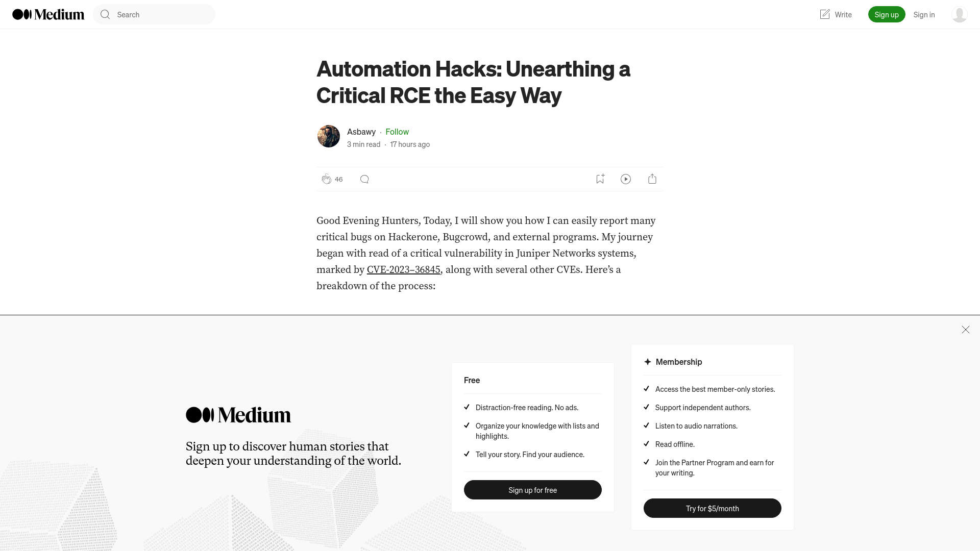The image size is (980, 551).
Task: Click the bookmark/save icon
Action: pos(600,179)
